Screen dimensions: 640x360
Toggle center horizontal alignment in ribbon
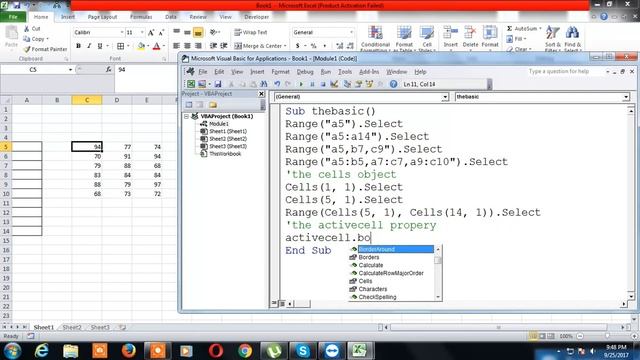[187, 46]
